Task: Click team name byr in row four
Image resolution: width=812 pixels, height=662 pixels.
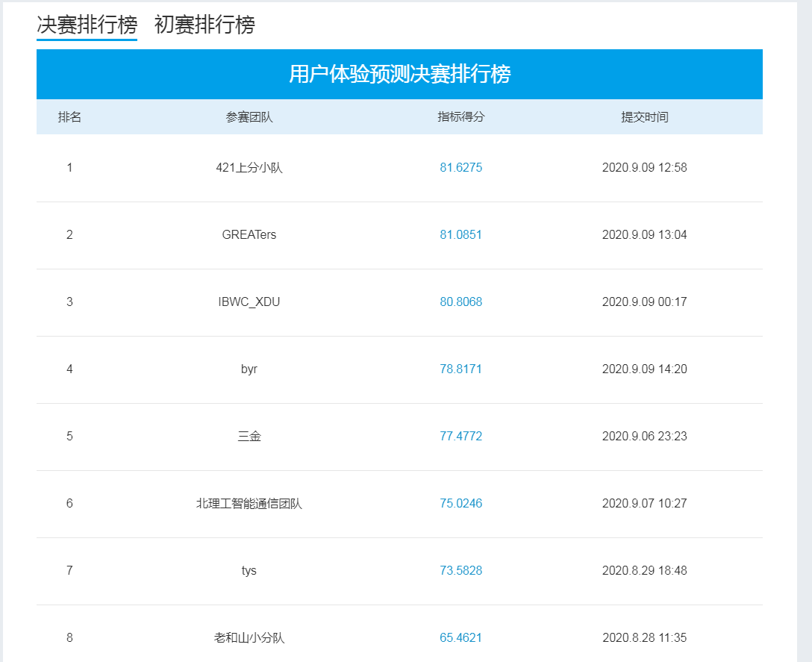Action: [249, 369]
